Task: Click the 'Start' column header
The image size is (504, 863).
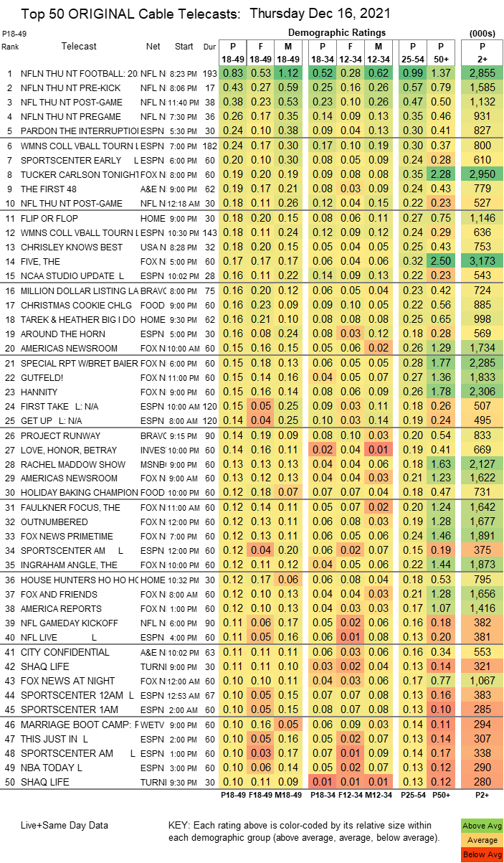Action: 184,46
